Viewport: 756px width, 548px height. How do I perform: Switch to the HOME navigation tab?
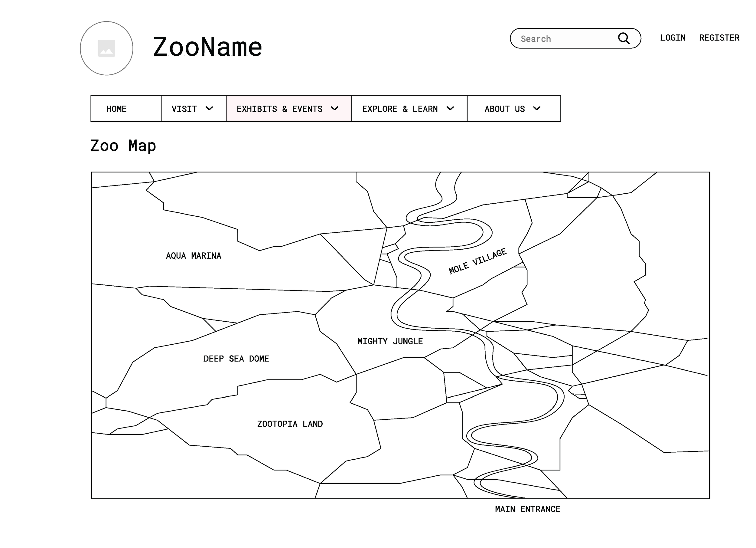pyautogui.click(x=116, y=108)
